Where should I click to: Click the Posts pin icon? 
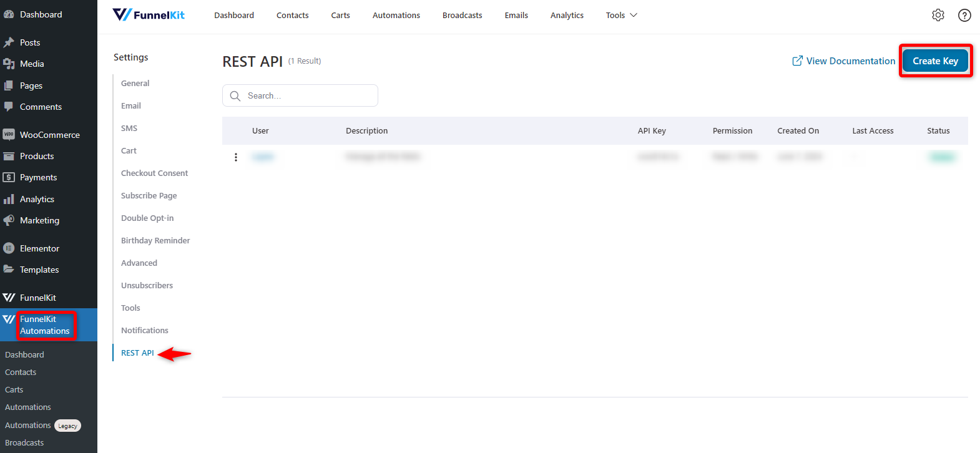pyautogui.click(x=9, y=42)
